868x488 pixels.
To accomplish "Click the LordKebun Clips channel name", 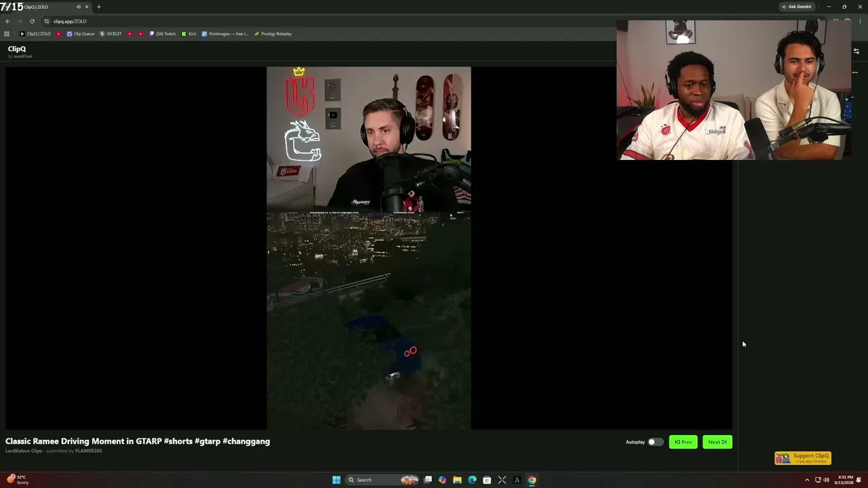I will coord(24,451).
